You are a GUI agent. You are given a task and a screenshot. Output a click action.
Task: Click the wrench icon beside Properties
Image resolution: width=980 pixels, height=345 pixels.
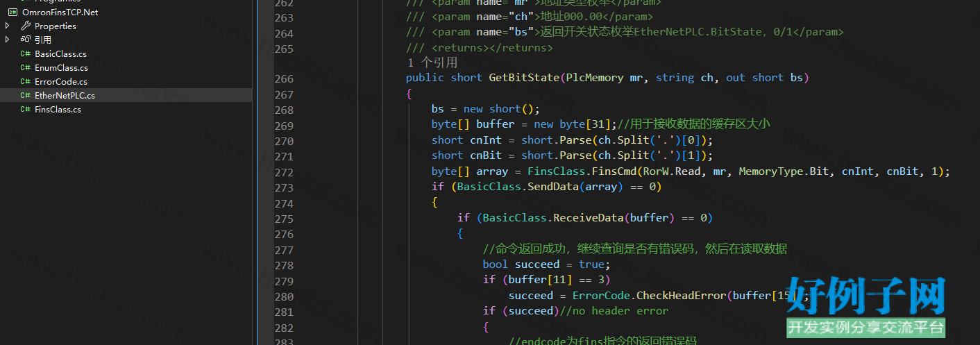(26, 26)
